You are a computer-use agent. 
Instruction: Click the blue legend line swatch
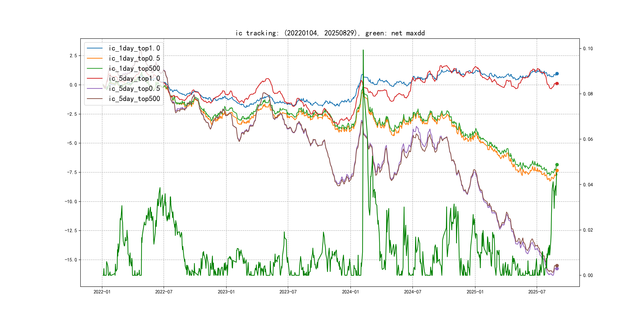(94, 48)
